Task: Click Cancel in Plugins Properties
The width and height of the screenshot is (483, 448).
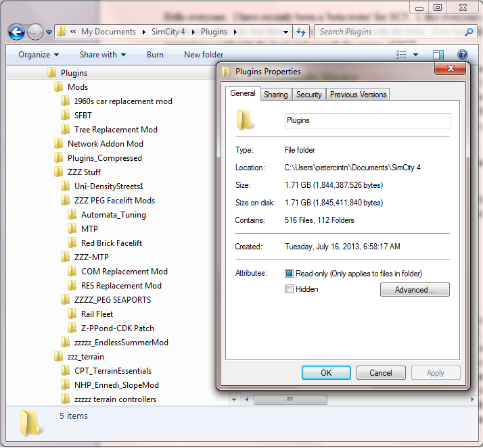Action: click(381, 372)
